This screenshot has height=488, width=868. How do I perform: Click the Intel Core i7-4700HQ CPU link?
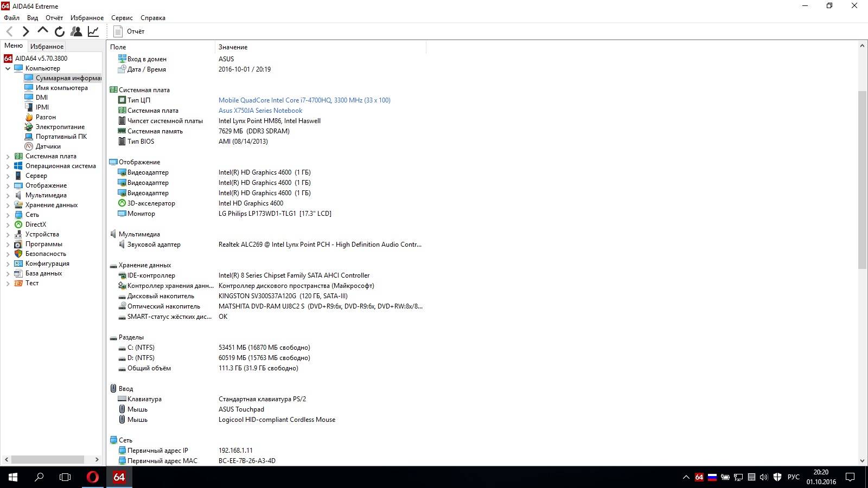tap(304, 100)
